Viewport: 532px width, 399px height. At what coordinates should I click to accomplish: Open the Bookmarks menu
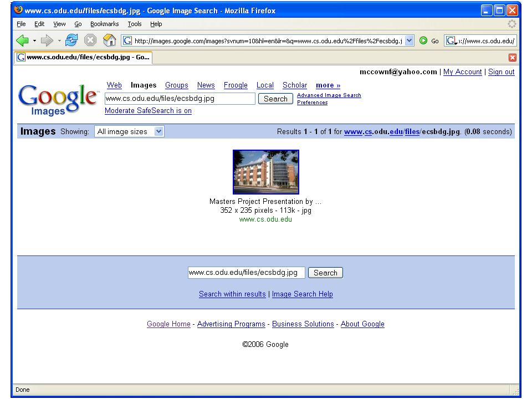(105, 24)
